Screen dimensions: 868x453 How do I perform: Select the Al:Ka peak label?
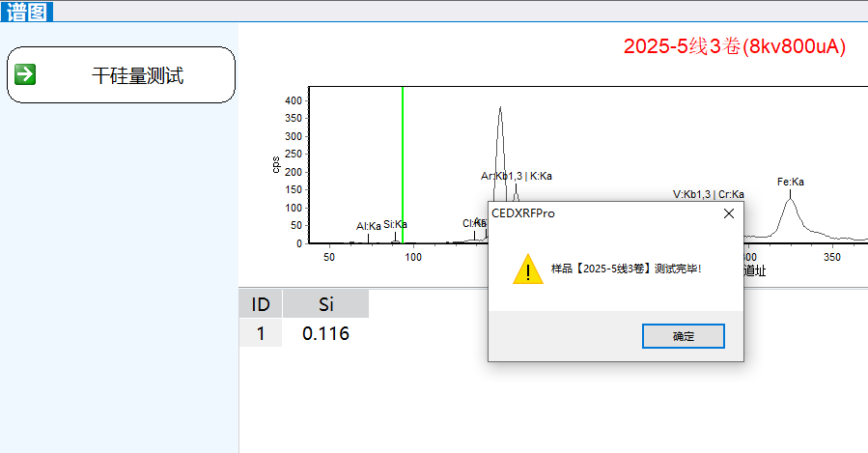369,226
